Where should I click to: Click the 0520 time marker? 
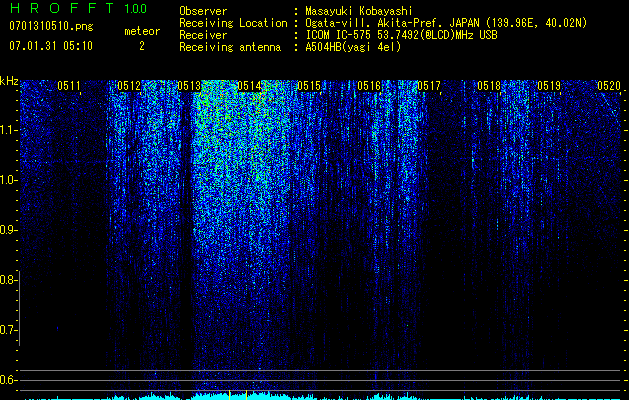[609, 86]
